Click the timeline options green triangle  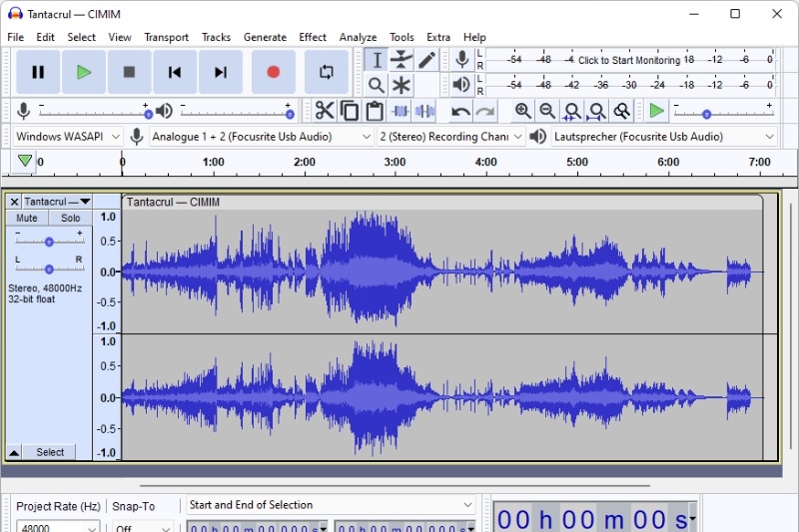[x=24, y=162]
